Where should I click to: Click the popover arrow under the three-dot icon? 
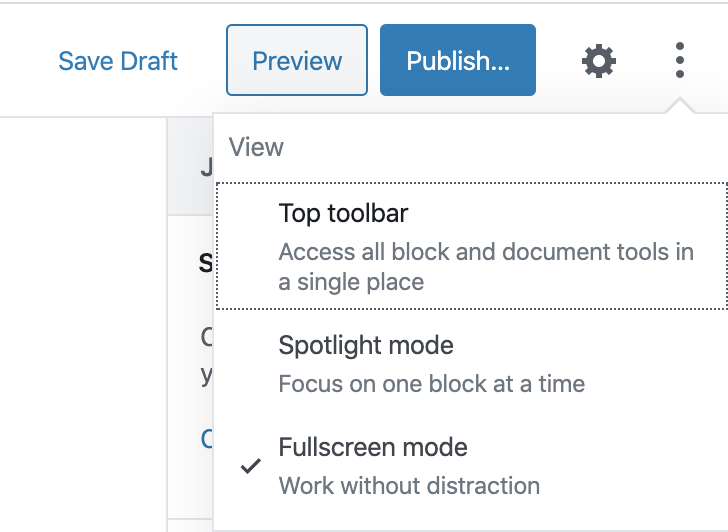click(x=679, y=106)
